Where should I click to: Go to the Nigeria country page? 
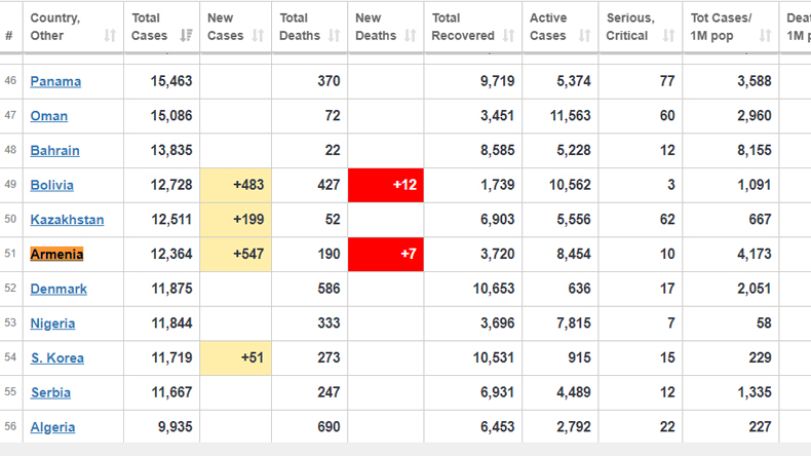(x=53, y=324)
